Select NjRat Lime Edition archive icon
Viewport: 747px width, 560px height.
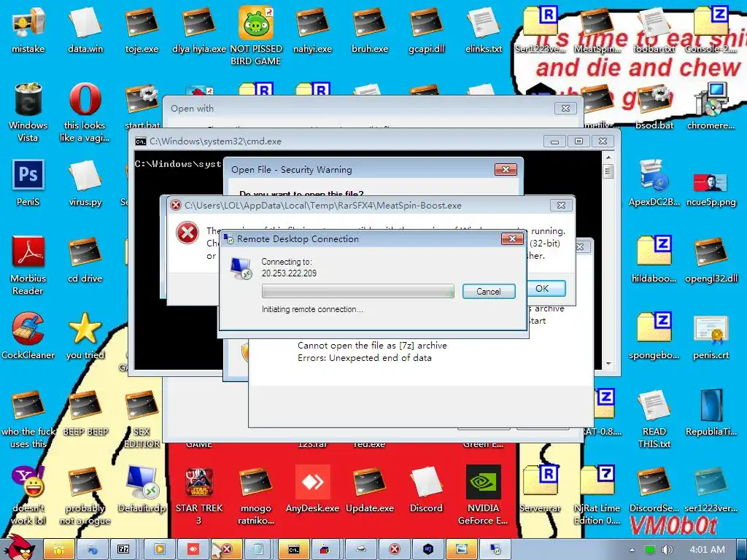tap(597, 495)
